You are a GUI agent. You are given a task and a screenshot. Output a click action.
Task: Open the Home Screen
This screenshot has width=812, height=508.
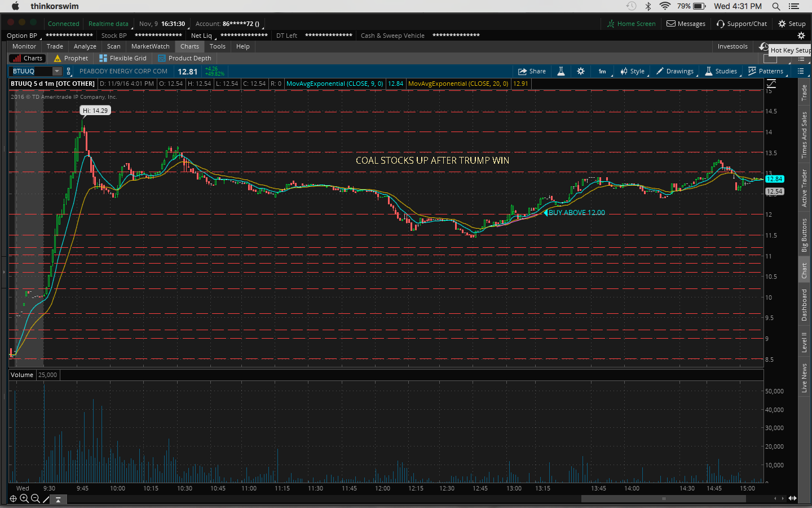[x=632, y=24]
